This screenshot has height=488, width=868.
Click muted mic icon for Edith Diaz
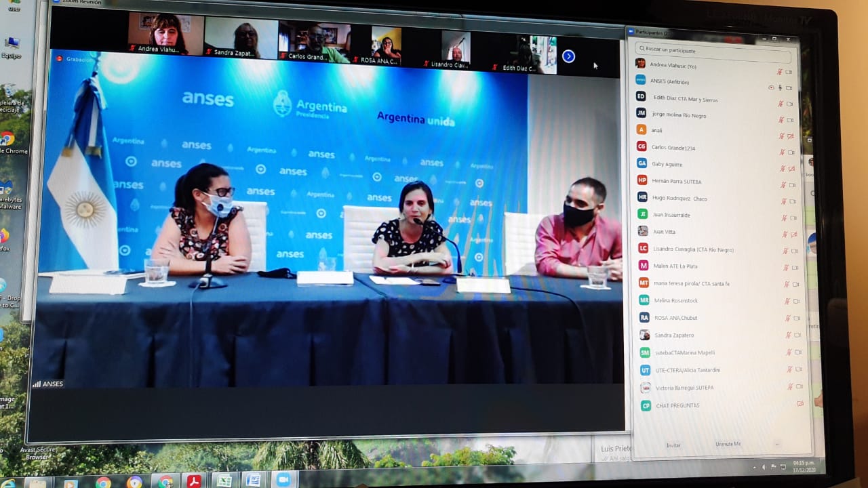(x=781, y=104)
